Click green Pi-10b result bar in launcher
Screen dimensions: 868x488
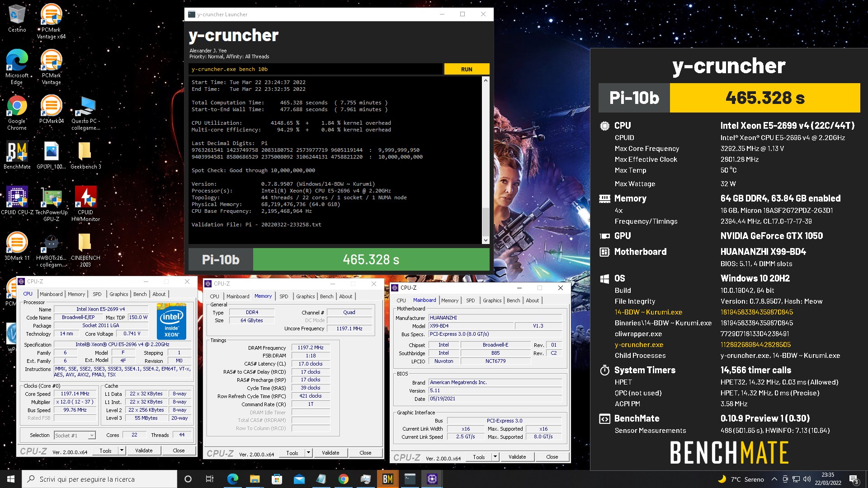pyautogui.click(x=371, y=260)
